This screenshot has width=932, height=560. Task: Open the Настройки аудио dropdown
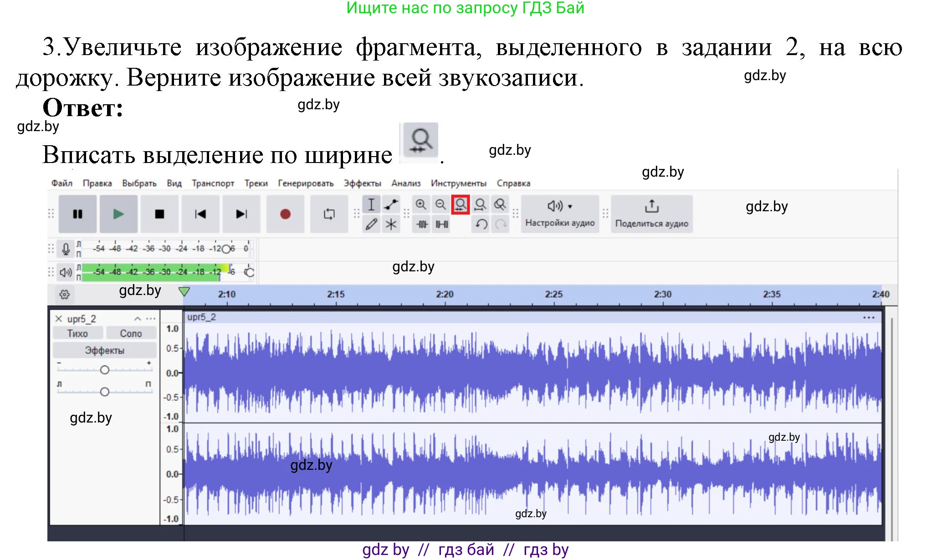pos(559,213)
